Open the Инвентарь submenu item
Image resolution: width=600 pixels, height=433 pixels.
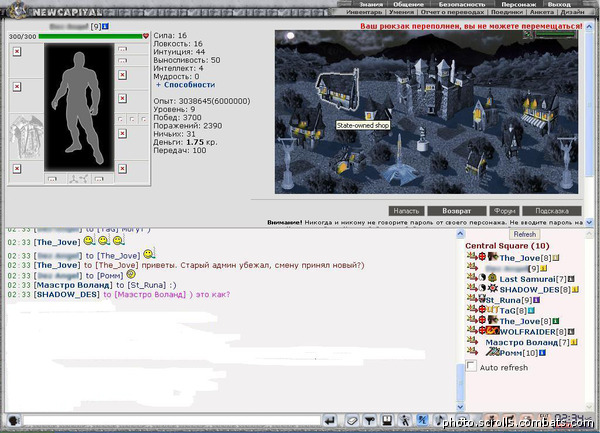tap(364, 12)
